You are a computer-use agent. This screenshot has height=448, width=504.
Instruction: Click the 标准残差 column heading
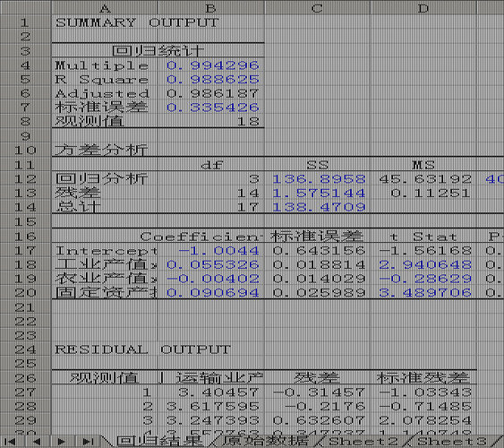(423, 377)
